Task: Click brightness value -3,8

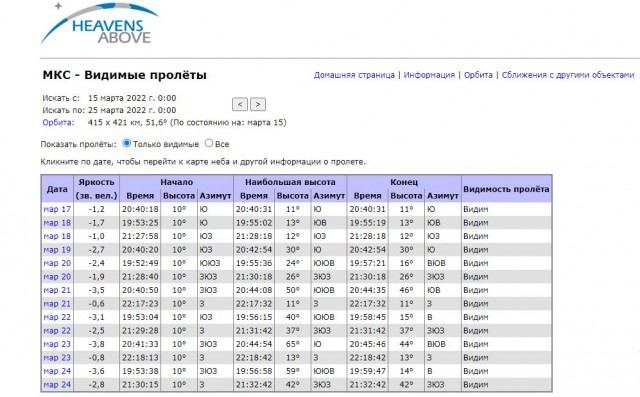Action: tap(96, 344)
